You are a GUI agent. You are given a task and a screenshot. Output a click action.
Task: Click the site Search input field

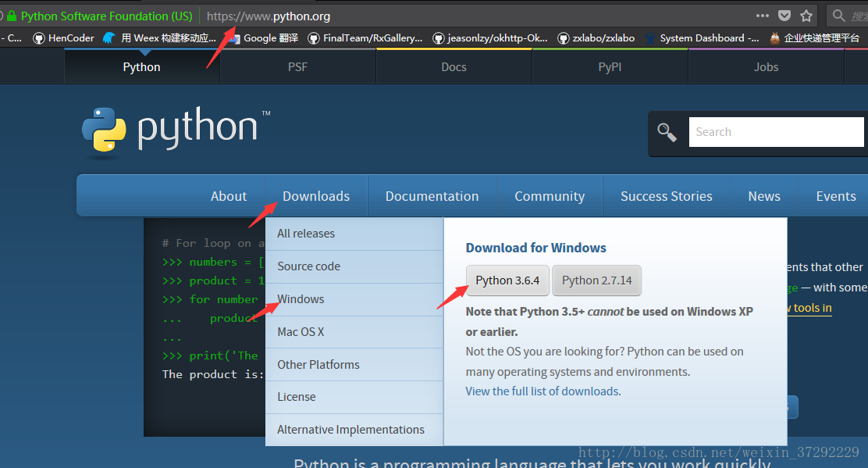[x=776, y=132]
